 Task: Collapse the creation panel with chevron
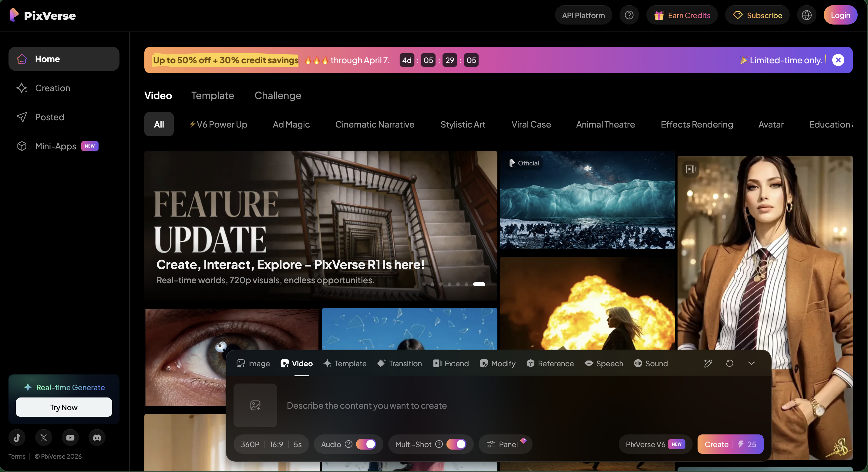coord(751,363)
